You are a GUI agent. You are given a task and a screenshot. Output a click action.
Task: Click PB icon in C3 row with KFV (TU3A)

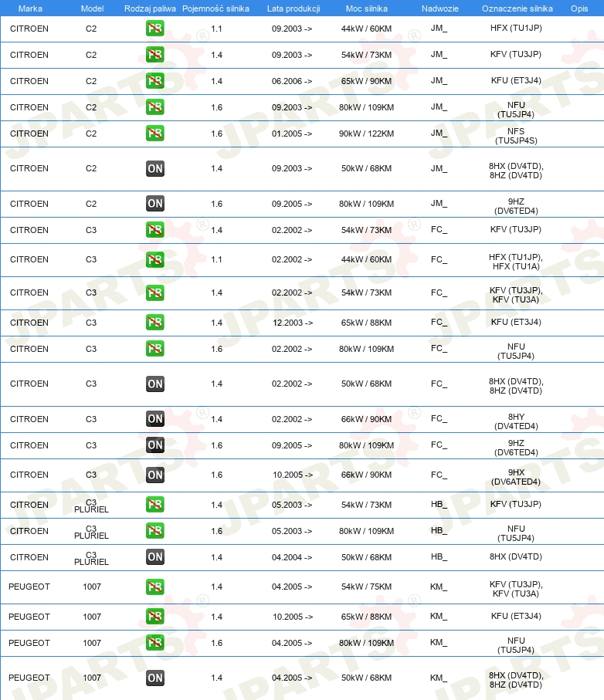click(x=155, y=293)
